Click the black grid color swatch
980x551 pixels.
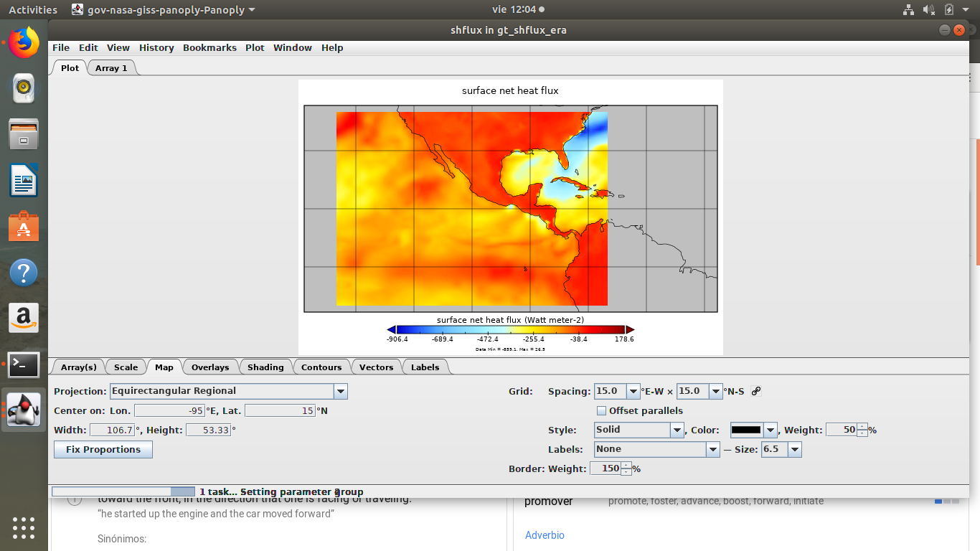tap(746, 430)
